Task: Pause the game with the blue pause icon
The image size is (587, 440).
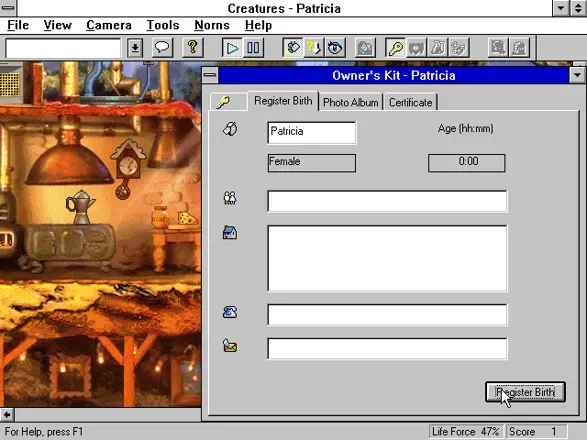Action: coord(253,48)
